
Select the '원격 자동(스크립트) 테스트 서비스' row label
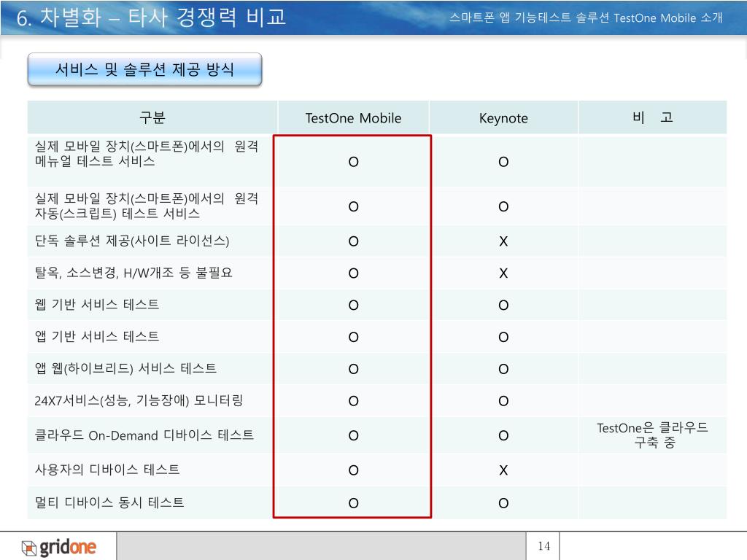tap(146, 206)
